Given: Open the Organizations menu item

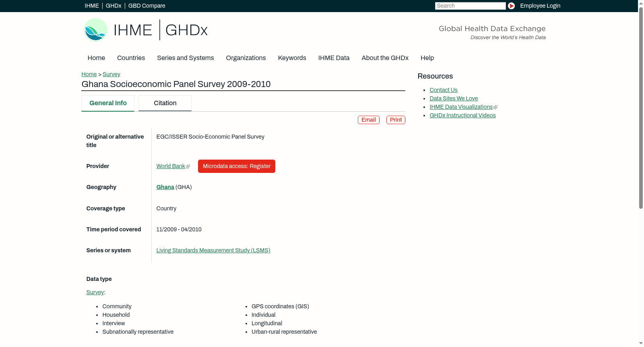Looking at the screenshot, I should pos(246,58).
